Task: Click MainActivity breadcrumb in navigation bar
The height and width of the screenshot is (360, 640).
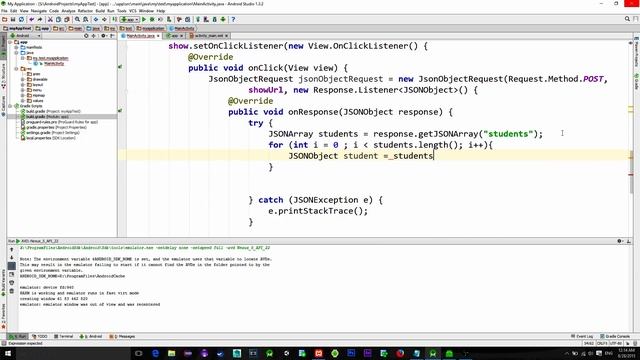Action: tap(182, 29)
